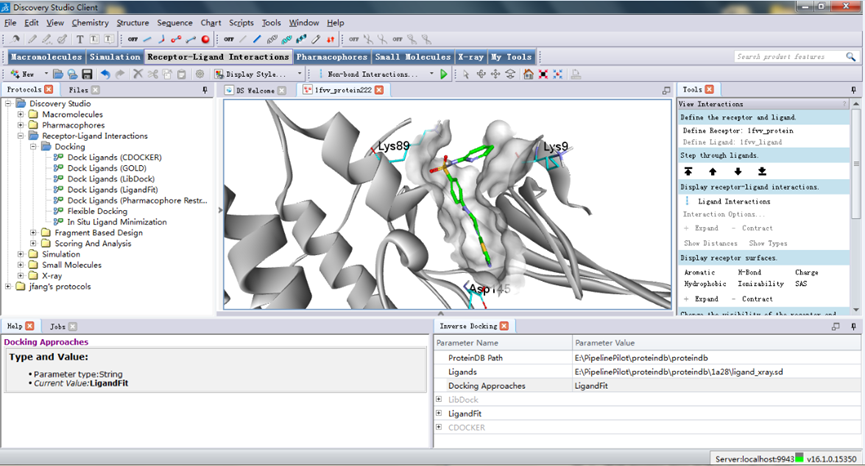Open the Structure menu

(x=132, y=23)
